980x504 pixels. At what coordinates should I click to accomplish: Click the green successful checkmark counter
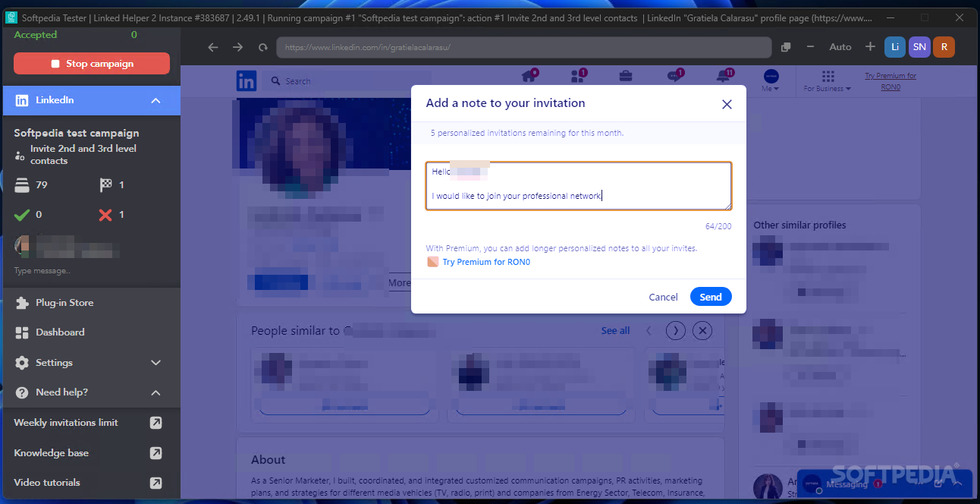(23, 215)
